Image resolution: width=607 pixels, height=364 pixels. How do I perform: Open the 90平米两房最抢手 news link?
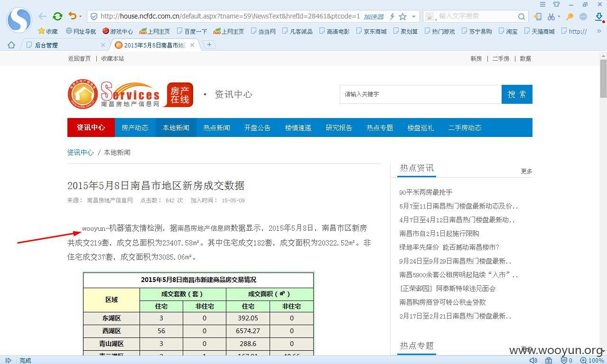point(426,192)
